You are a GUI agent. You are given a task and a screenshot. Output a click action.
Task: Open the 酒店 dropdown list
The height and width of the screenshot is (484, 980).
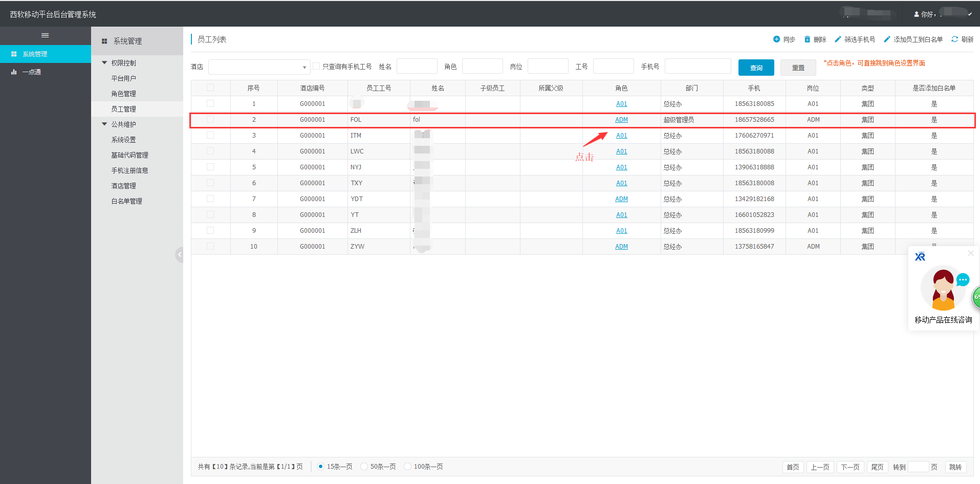pos(259,67)
